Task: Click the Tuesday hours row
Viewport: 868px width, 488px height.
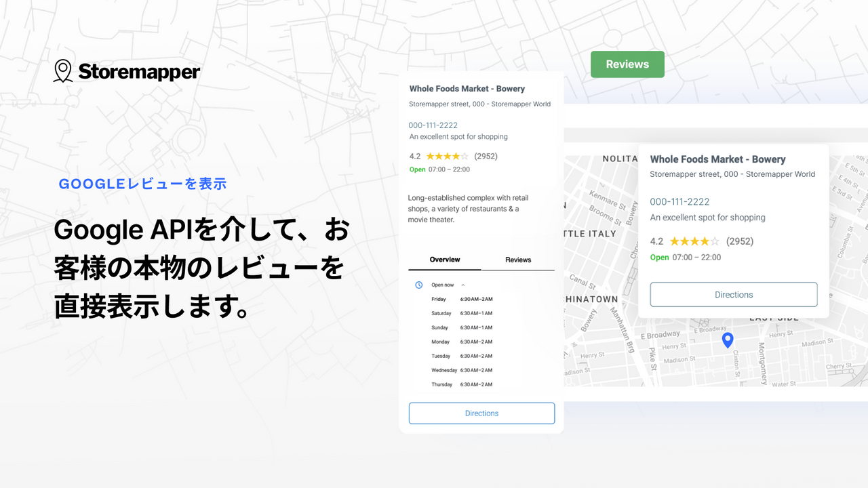Action: click(462, 356)
